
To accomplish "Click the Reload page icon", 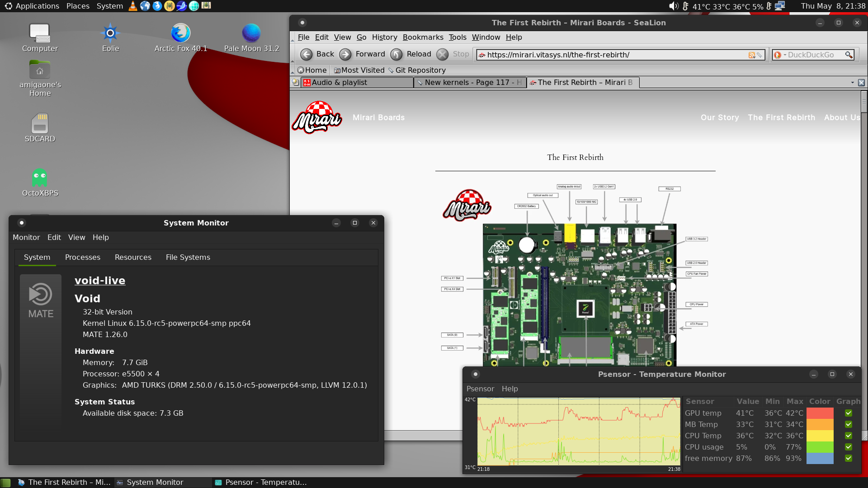I will (x=396, y=55).
